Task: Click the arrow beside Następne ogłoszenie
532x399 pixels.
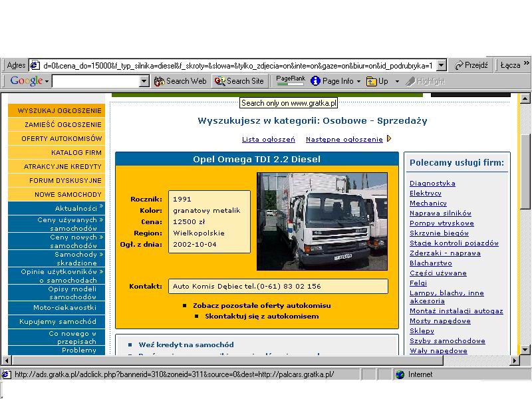Action: 389,138
